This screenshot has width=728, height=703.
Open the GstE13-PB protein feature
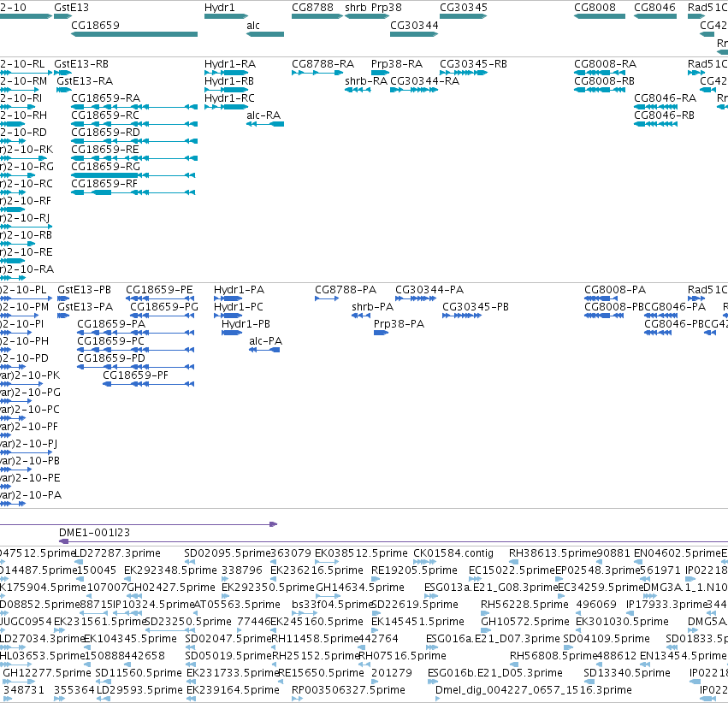click(63, 298)
